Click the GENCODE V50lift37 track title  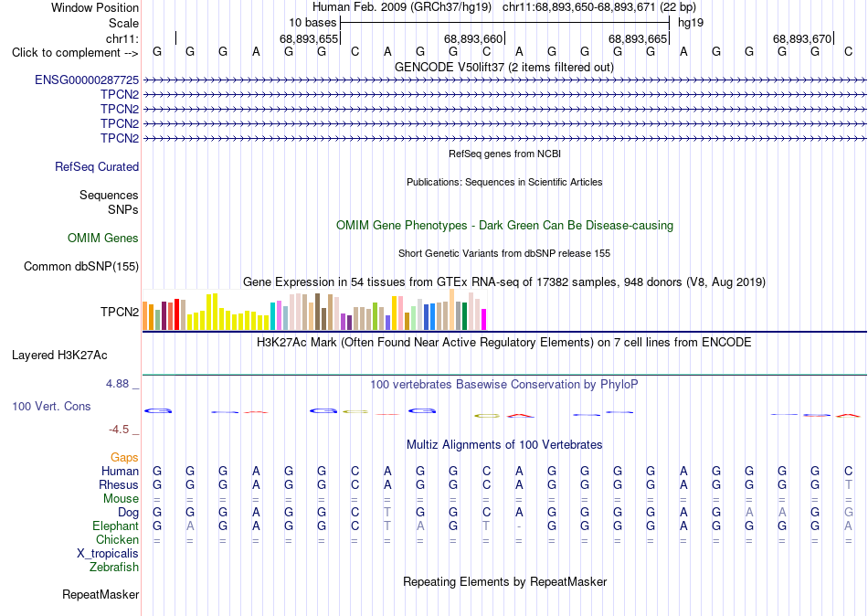pos(504,67)
